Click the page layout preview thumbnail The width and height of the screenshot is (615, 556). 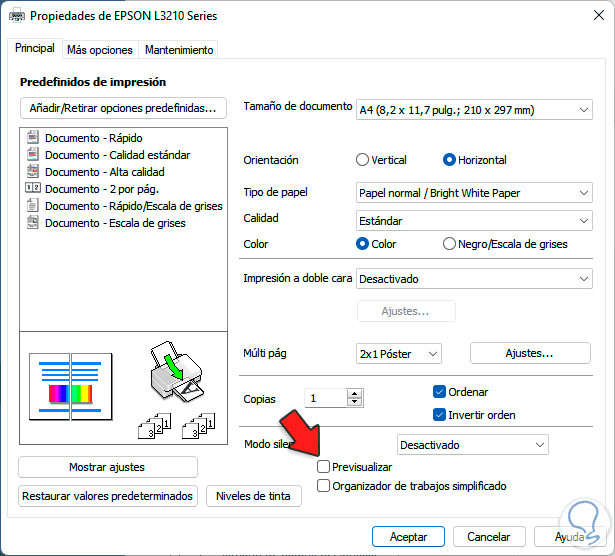71,387
